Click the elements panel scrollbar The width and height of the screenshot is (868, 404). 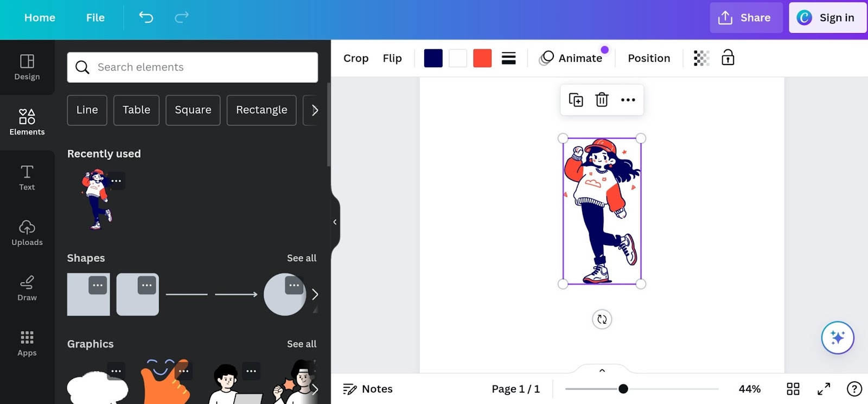pos(328,125)
